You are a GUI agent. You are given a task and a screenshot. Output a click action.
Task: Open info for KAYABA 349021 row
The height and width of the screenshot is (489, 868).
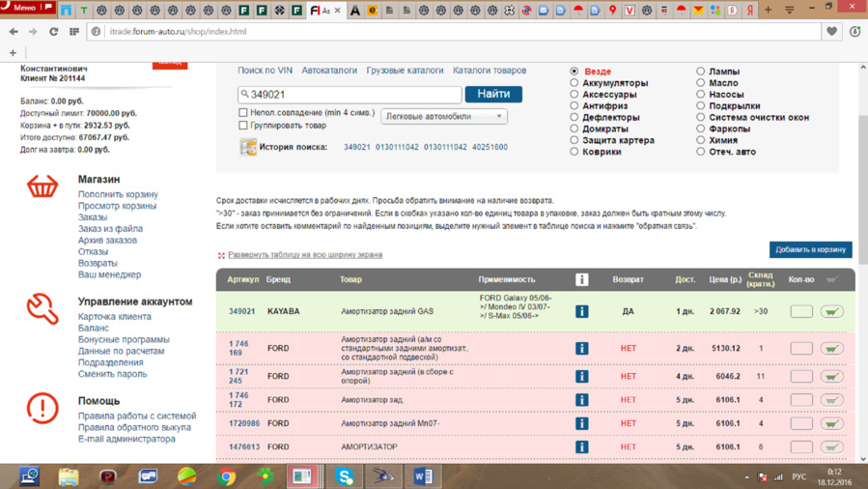point(581,311)
